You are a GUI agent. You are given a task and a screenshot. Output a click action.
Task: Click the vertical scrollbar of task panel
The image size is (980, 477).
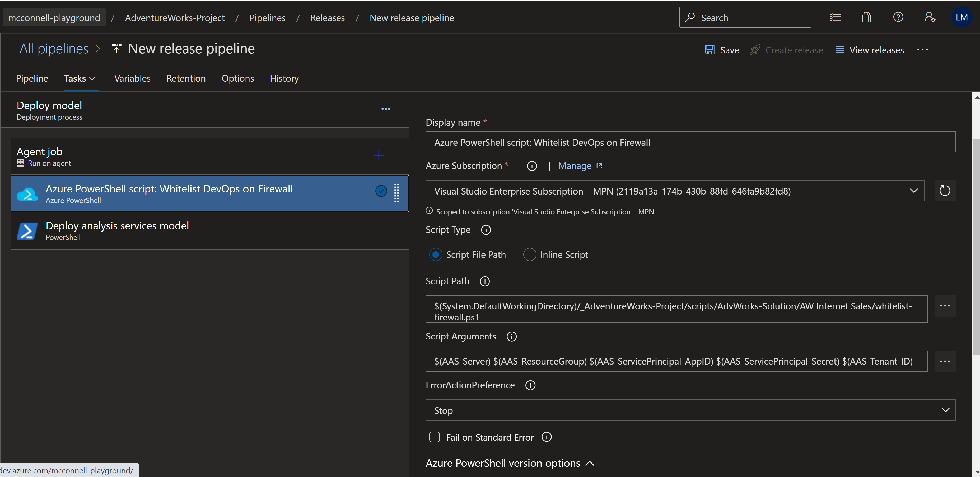[976, 247]
